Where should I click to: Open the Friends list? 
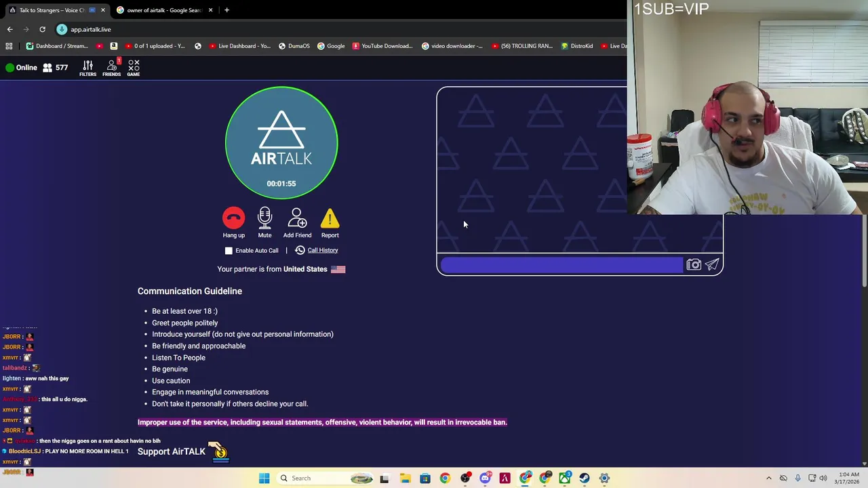pos(112,68)
